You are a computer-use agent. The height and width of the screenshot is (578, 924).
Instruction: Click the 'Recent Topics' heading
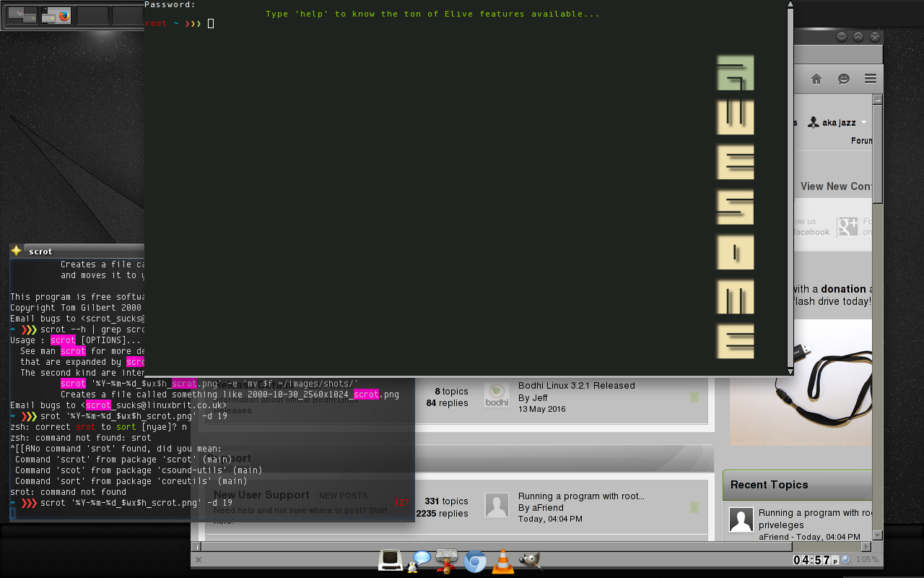pos(769,485)
